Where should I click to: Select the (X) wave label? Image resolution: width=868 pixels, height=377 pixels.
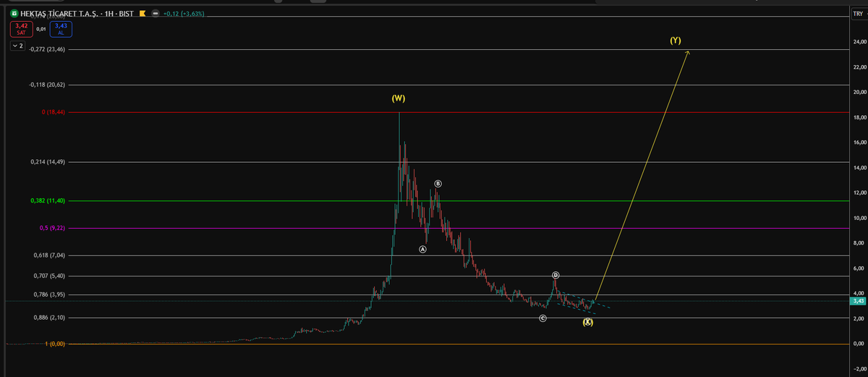click(588, 322)
